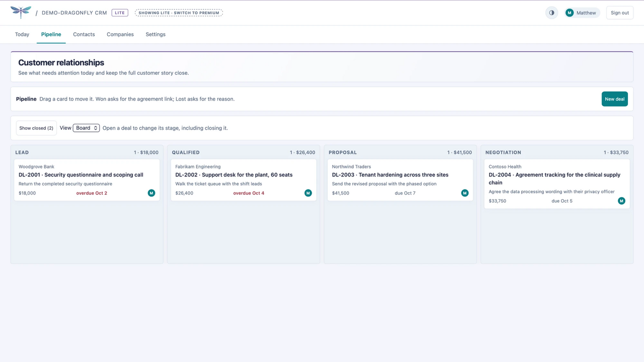The image size is (644, 362).
Task: Click Qualified column total '1 · $26,400'
Action: click(x=302, y=152)
